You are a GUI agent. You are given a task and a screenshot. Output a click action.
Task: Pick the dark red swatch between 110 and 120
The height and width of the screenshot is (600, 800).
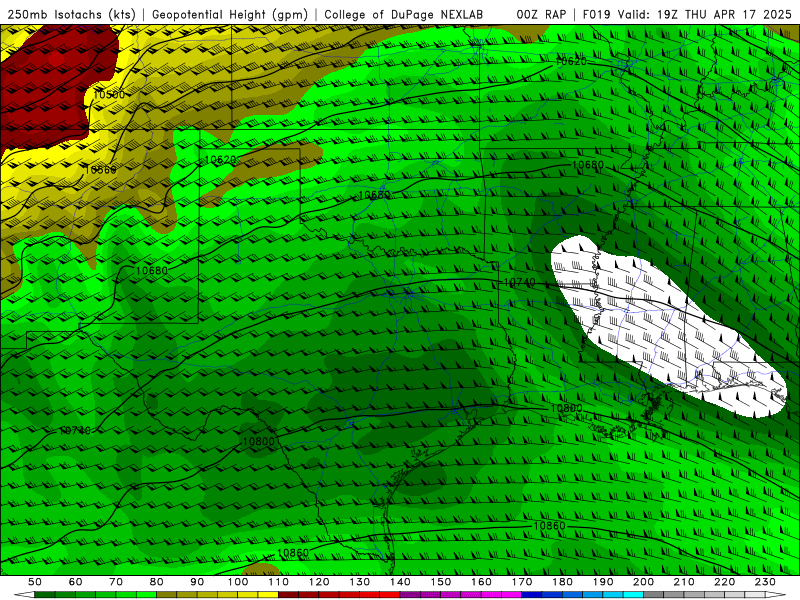tap(289, 595)
